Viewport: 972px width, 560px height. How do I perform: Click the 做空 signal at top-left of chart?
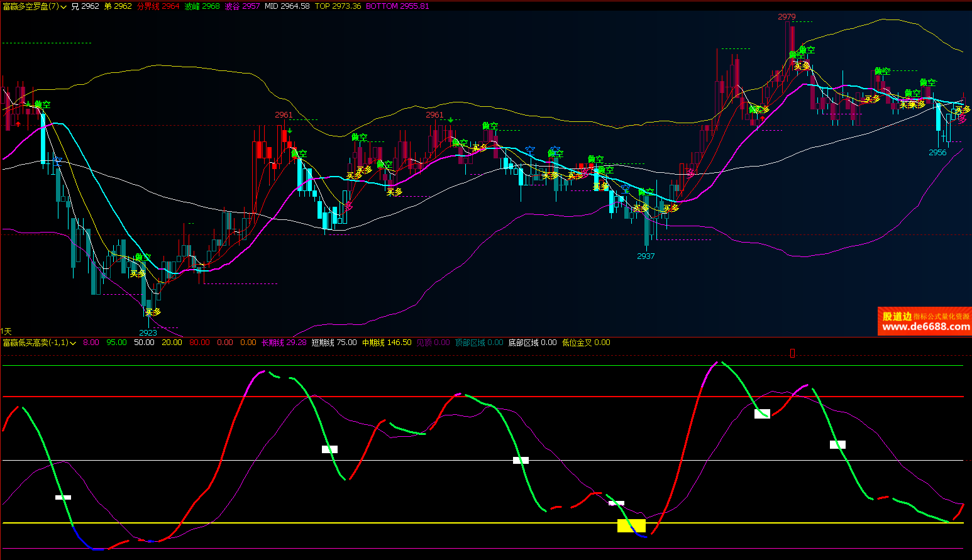pyautogui.click(x=42, y=104)
